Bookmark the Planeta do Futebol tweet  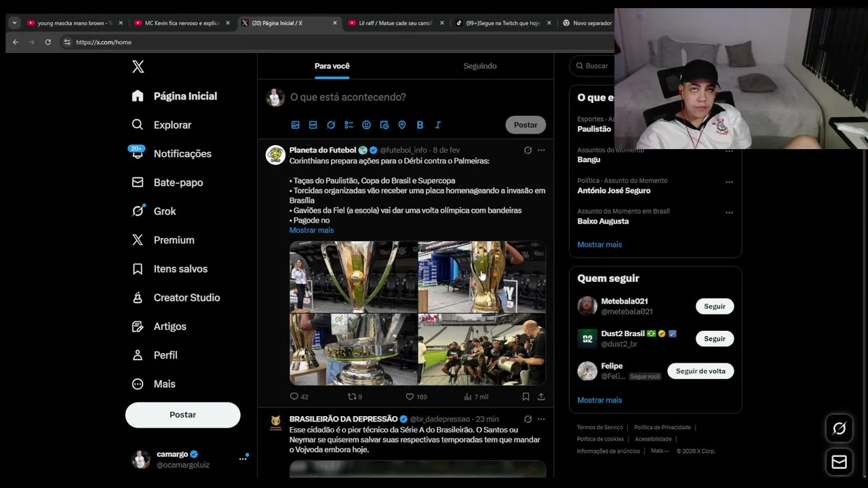526,396
